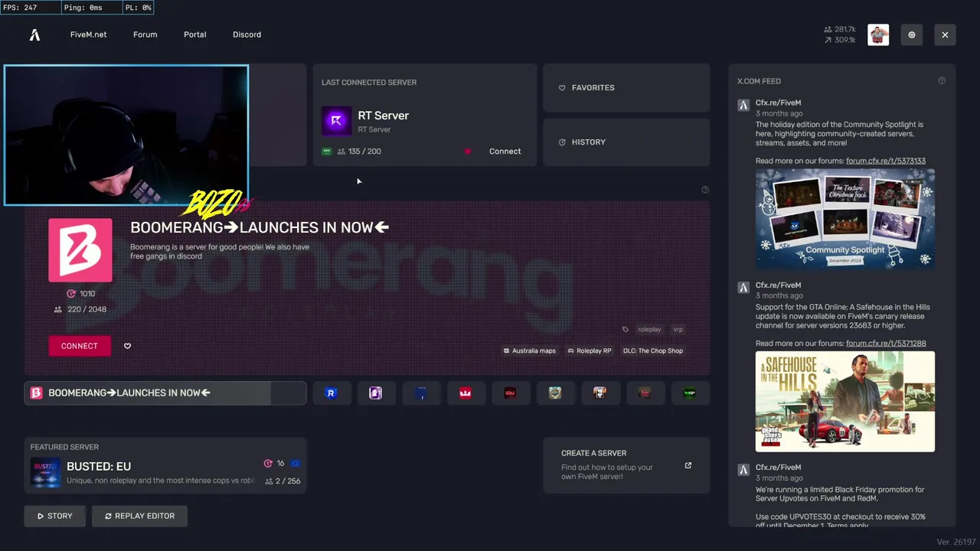Open the Favorites panel
The image size is (980, 551).
626,88
